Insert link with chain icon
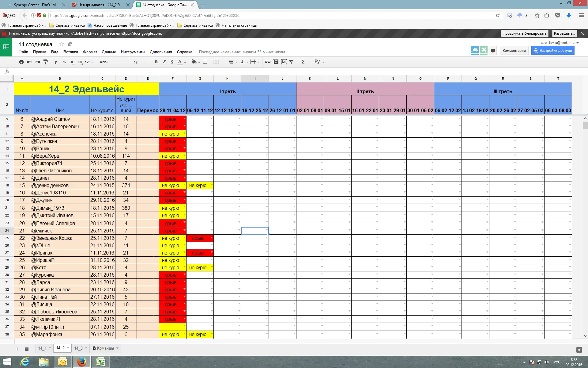 (x=267, y=62)
